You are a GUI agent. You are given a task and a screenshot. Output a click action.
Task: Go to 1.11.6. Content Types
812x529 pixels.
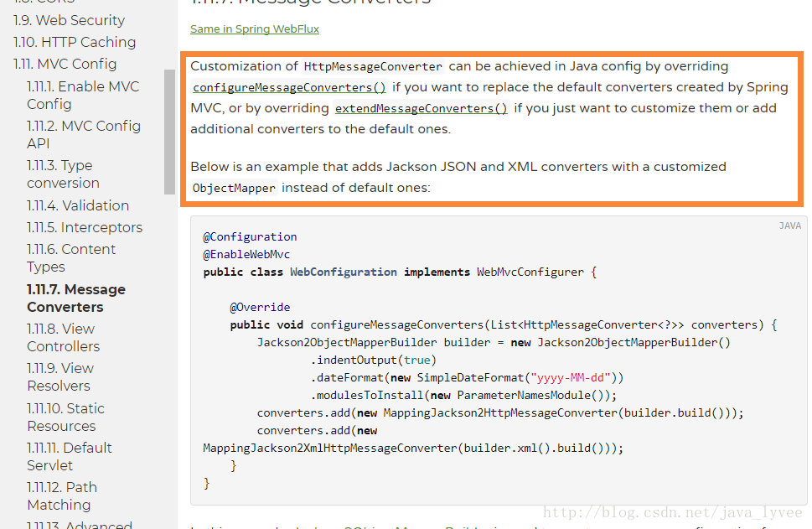[71, 257]
